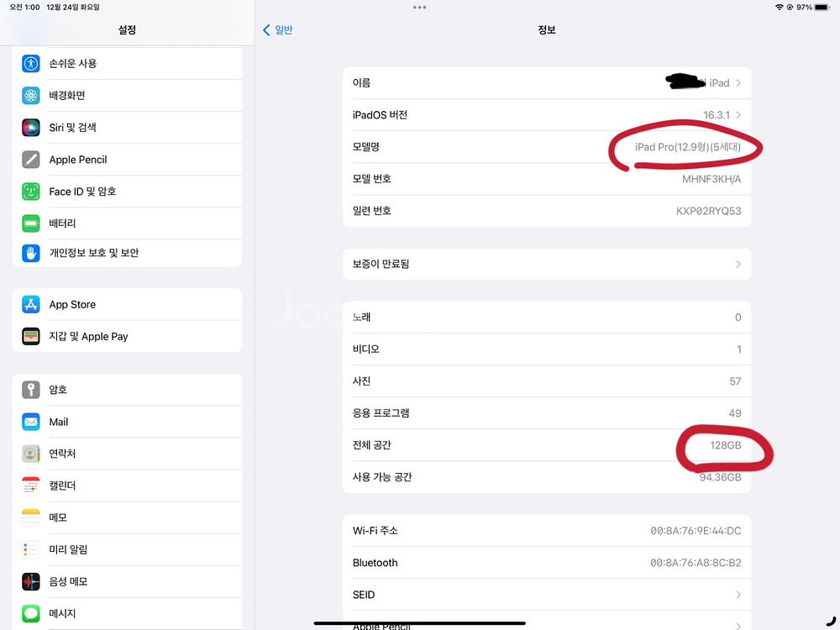This screenshot has width=840, height=630.
Task: Tap the Wallpaper (배경화면) icon
Action: pyautogui.click(x=30, y=96)
